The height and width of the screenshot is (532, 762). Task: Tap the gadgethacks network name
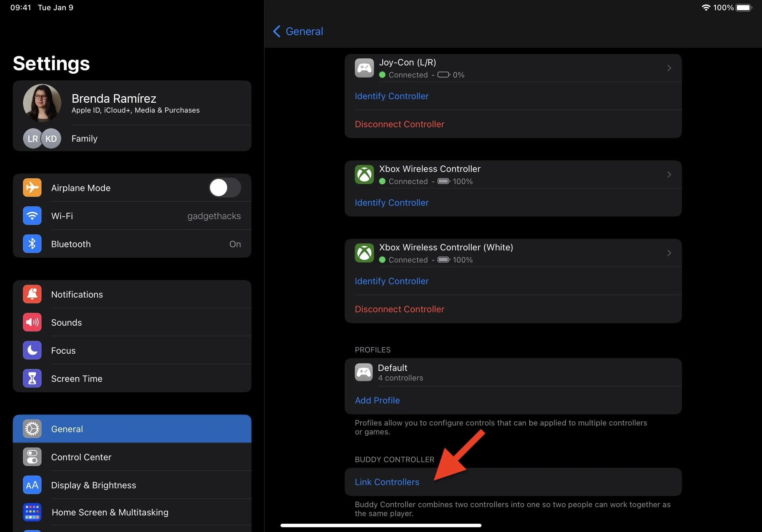[x=214, y=216]
